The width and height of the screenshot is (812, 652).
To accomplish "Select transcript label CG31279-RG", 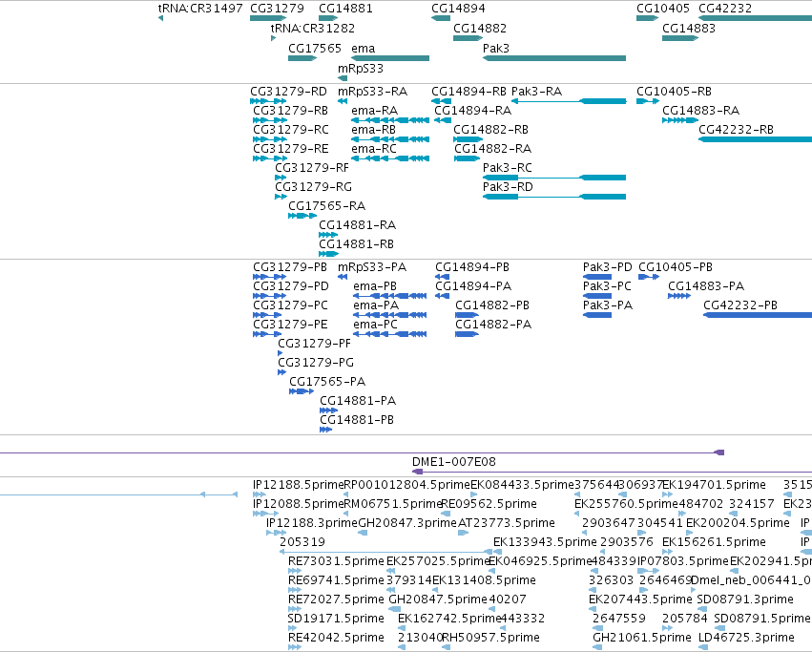I will pos(313,187).
